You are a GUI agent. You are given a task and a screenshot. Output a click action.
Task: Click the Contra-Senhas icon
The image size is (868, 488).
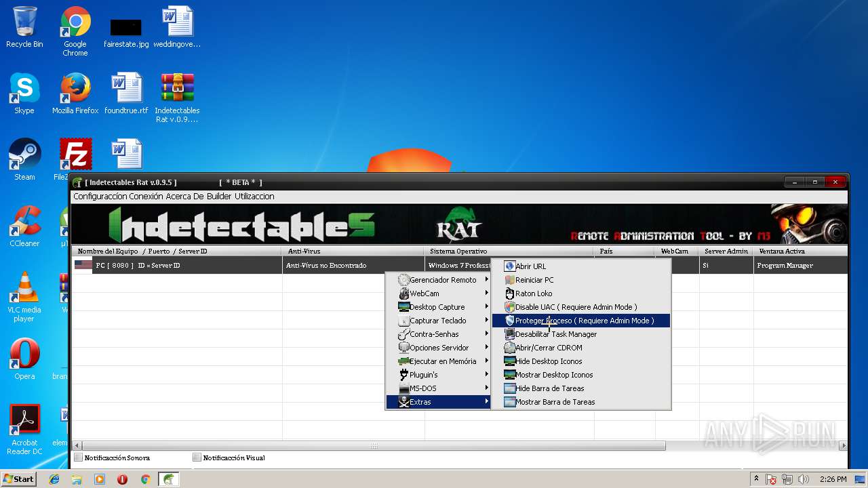click(403, 334)
